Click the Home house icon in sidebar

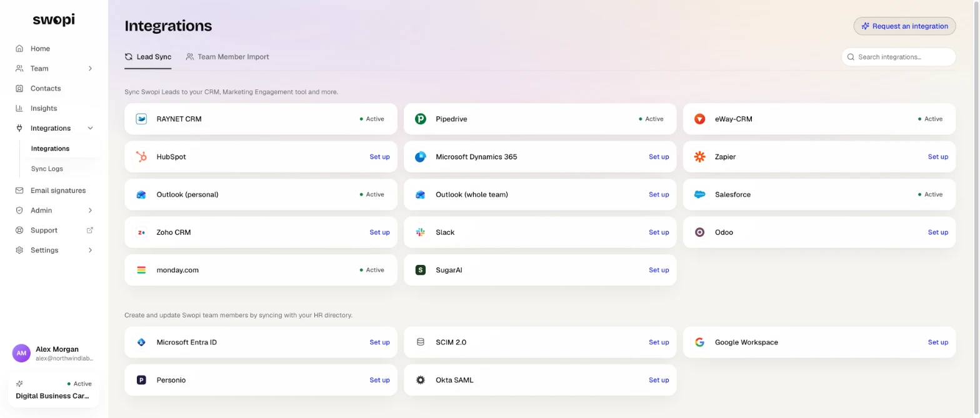click(19, 49)
